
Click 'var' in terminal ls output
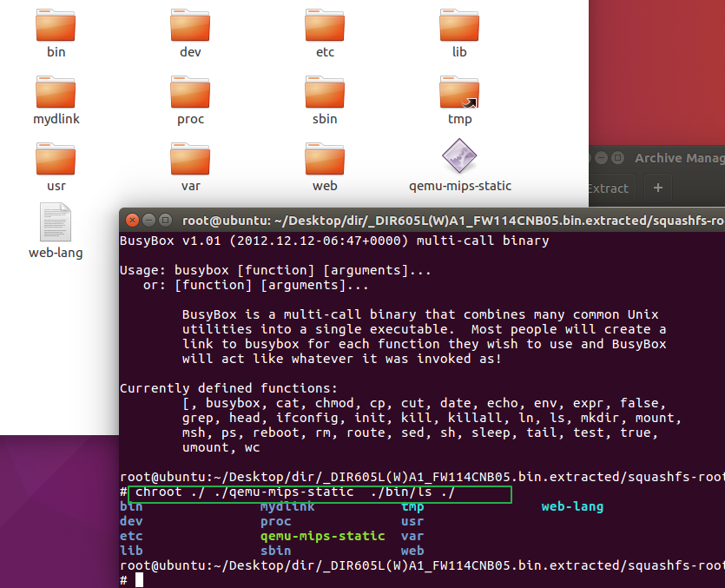(412, 536)
